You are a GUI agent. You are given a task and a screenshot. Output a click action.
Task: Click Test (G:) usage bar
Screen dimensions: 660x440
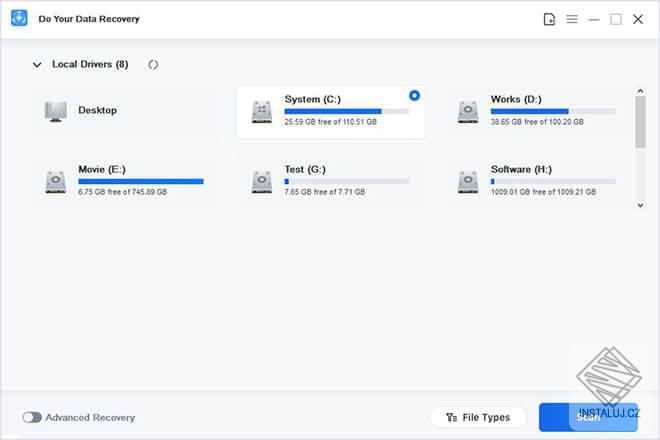pyautogui.click(x=346, y=181)
